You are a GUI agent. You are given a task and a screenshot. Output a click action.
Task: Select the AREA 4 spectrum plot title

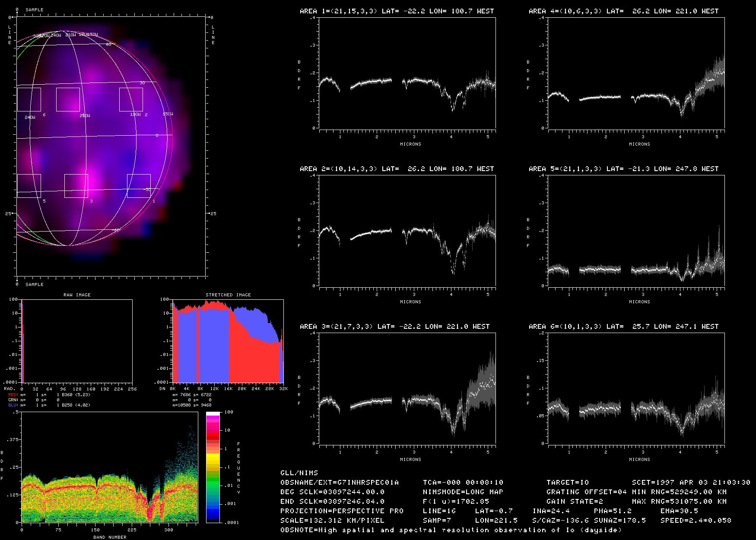tap(623, 11)
